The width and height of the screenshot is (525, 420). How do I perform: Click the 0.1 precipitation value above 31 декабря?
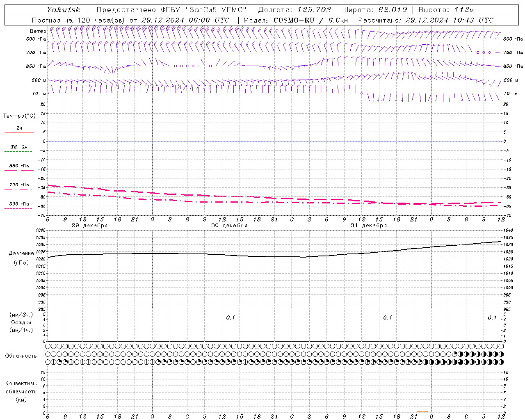388,317
